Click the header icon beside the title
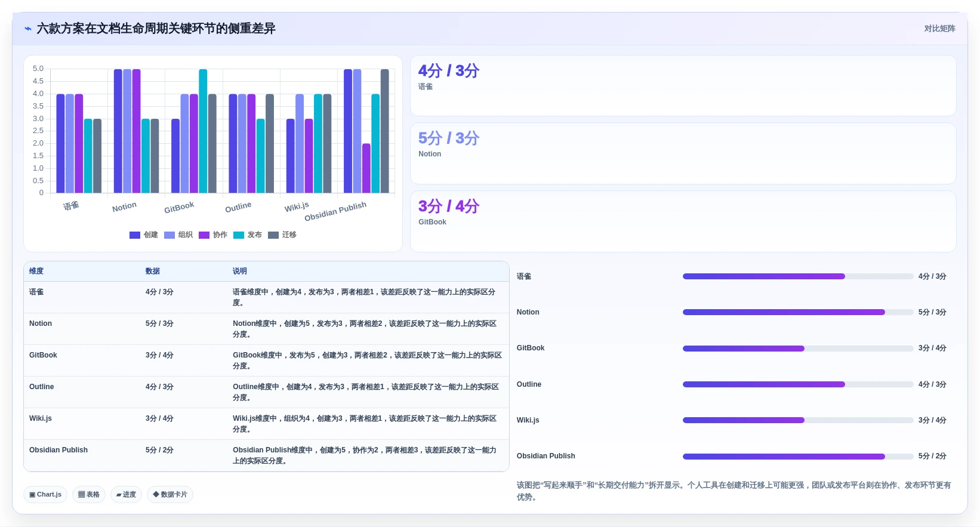980x527 pixels. pos(28,29)
